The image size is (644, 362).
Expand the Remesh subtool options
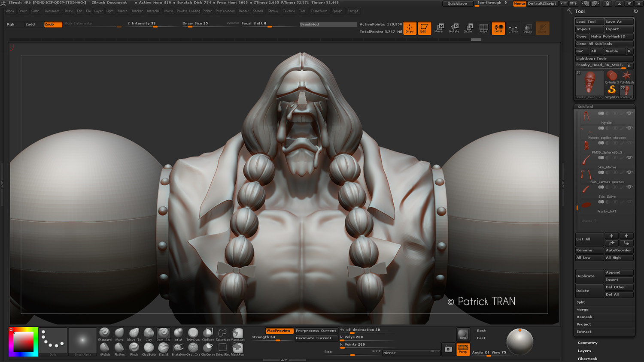[x=584, y=317]
